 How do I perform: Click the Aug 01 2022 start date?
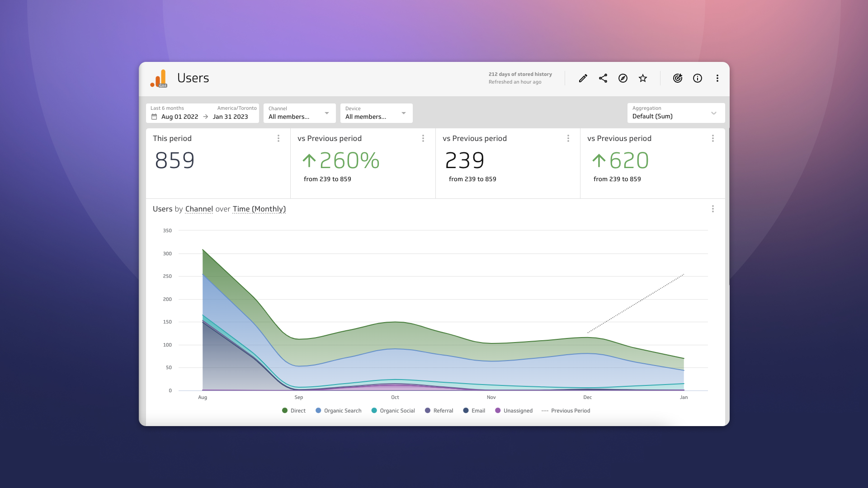click(180, 117)
